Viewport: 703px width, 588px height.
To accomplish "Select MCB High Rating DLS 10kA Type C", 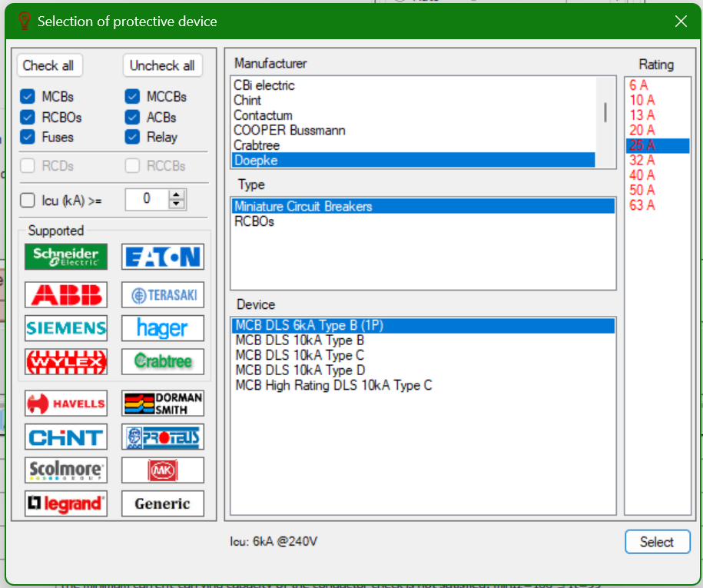I will click(x=423, y=385).
